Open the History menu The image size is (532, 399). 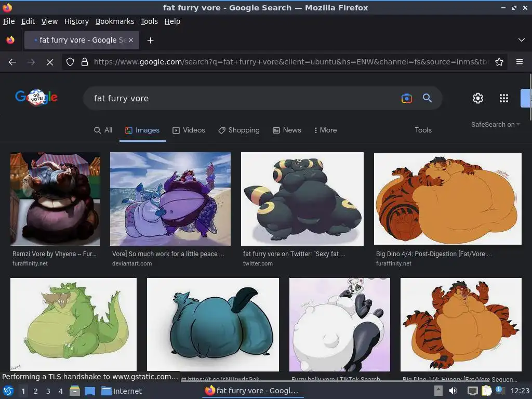point(76,21)
